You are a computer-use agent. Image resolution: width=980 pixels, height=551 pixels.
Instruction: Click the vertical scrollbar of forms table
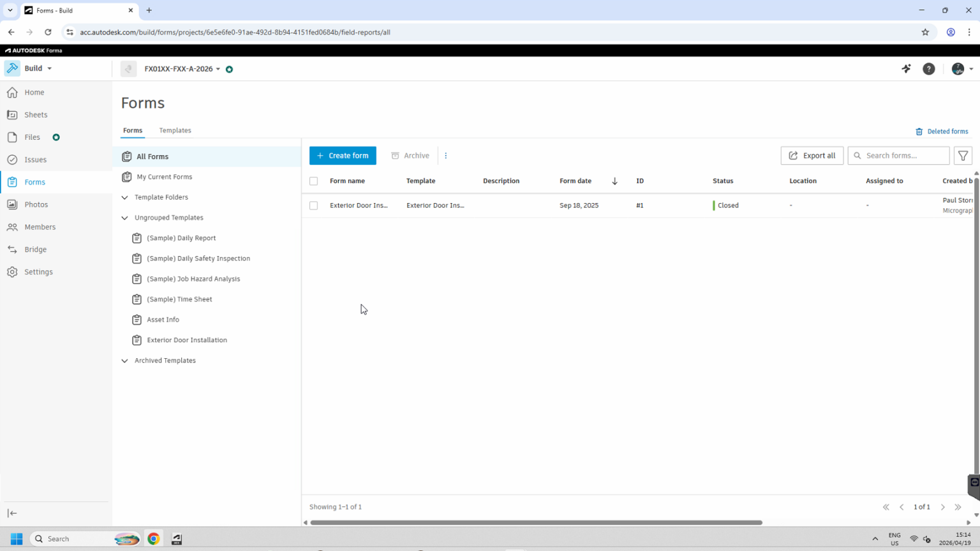click(976, 326)
